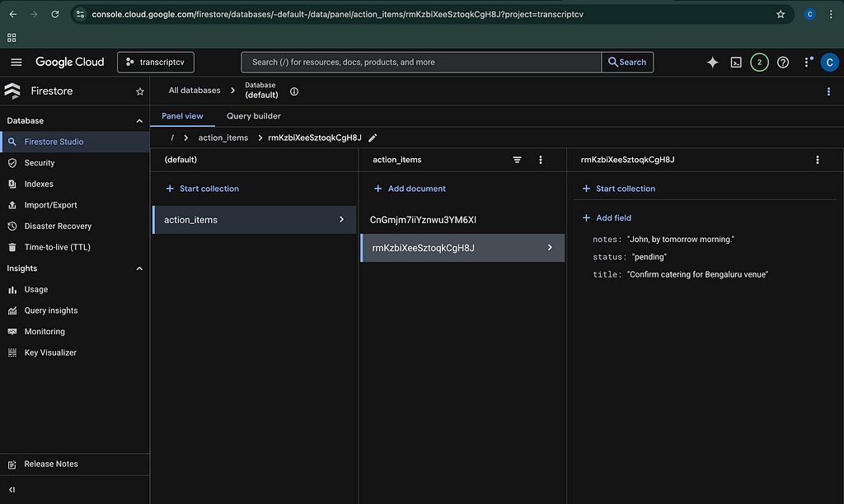Edit document path pencil icon
Screen dimensions: 844x504
click(373, 138)
